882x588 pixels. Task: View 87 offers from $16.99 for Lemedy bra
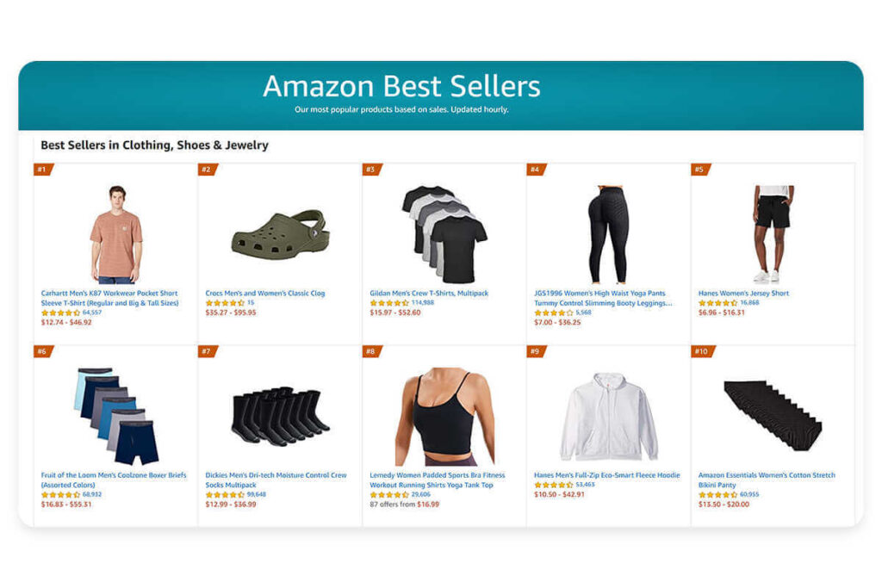pos(406,503)
